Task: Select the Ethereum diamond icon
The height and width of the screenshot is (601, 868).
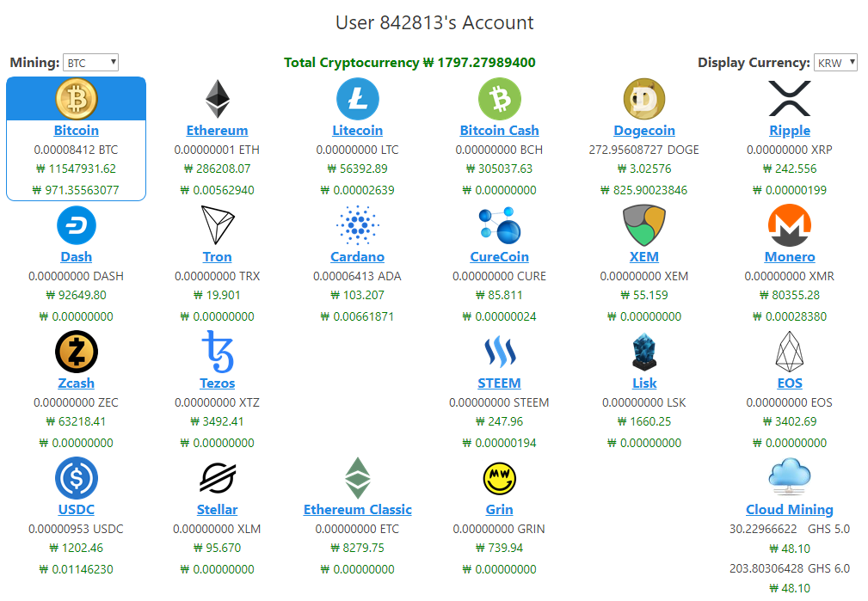Action: (217, 98)
